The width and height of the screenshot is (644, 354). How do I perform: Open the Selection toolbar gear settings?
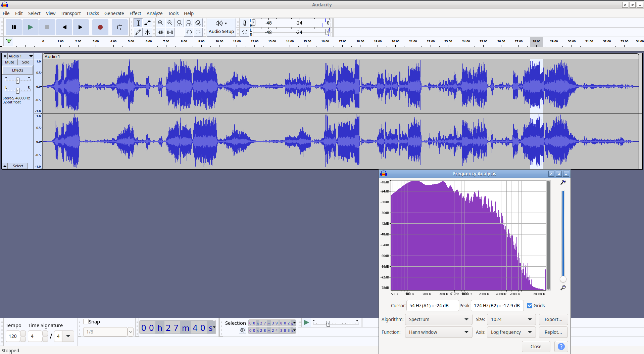243,330
